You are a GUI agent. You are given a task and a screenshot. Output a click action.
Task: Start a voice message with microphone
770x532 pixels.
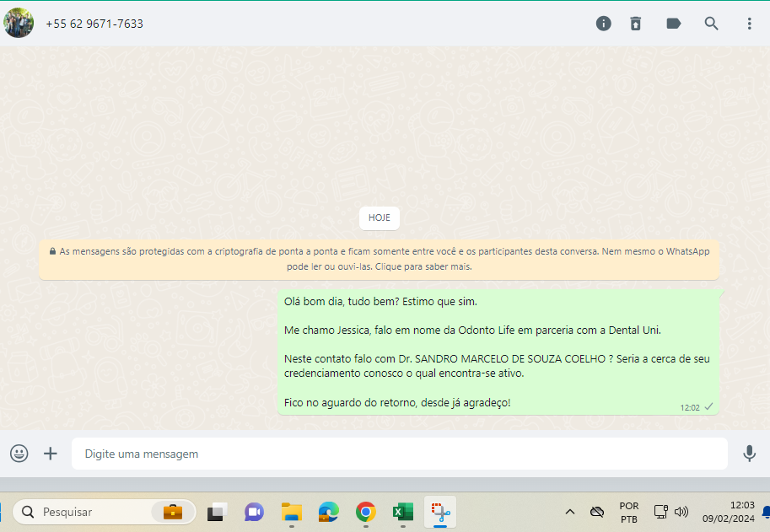tap(749, 453)
